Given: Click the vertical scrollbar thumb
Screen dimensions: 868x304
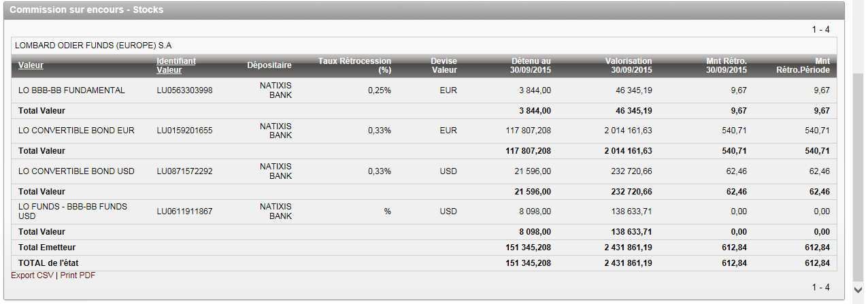Looking at the screenshot, I should pos(858,177).
